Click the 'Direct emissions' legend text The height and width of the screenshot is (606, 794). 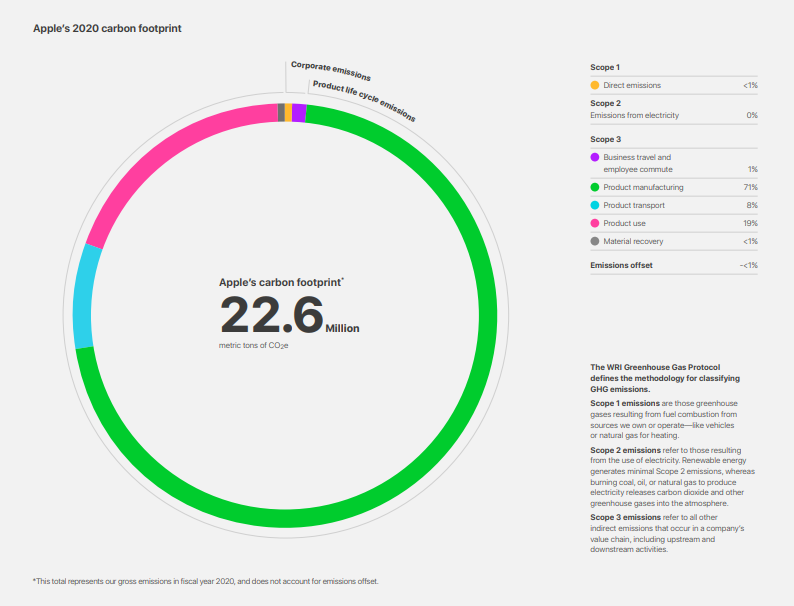632,85
